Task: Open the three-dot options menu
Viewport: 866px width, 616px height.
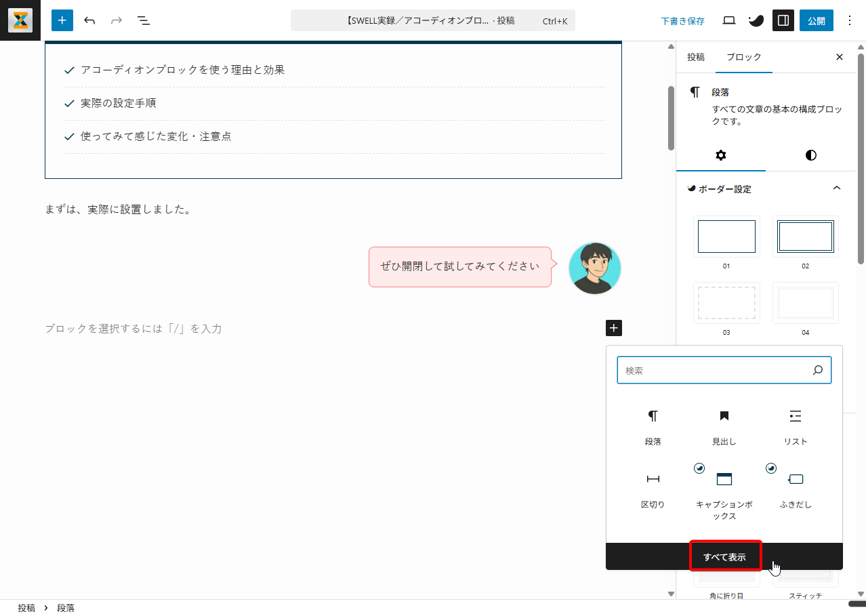Action: (850, 20)
